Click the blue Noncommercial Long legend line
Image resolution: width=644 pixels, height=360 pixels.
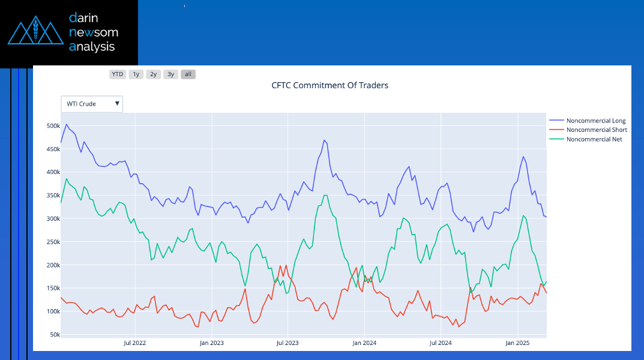(556, 121)
